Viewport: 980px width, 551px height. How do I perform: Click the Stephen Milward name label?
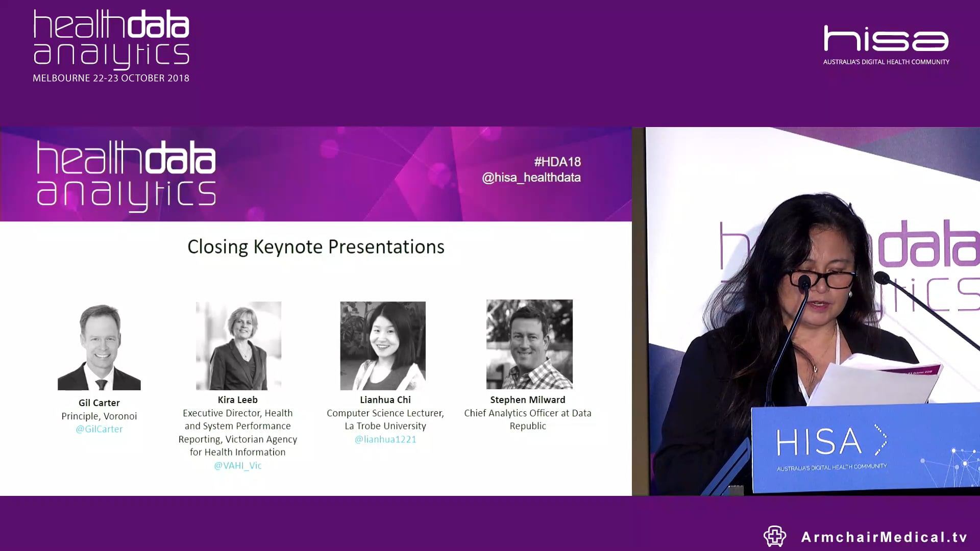pyautogui.click(x=528, y=400)
